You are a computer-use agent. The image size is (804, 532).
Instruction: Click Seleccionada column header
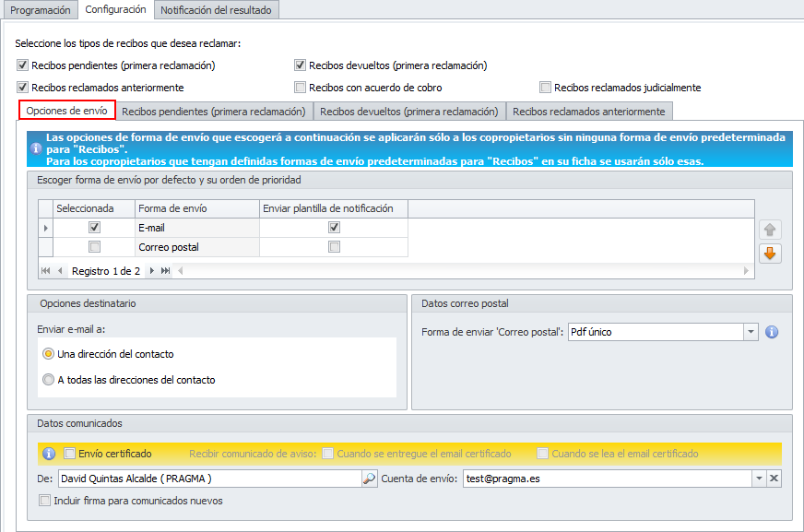point(94,208)
